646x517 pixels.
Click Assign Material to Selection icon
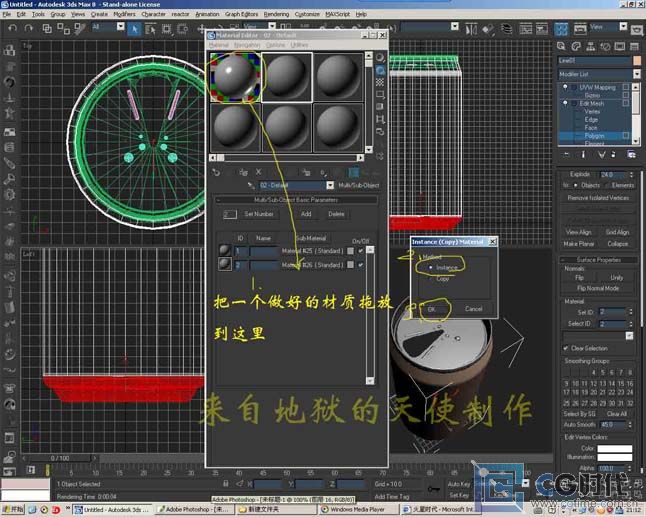(x=243, y=172)
